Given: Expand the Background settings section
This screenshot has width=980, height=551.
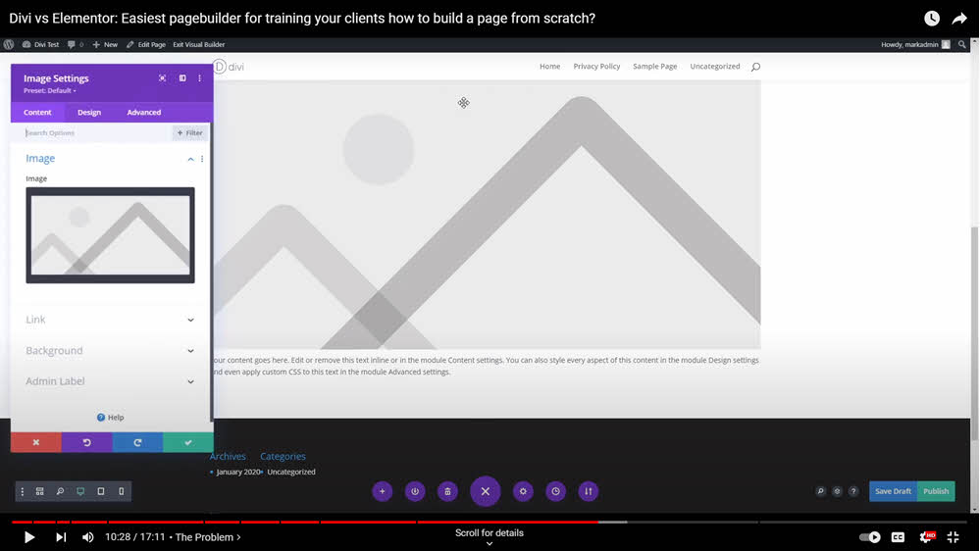Looking at the screenshot, I should [x=110, y=351].
